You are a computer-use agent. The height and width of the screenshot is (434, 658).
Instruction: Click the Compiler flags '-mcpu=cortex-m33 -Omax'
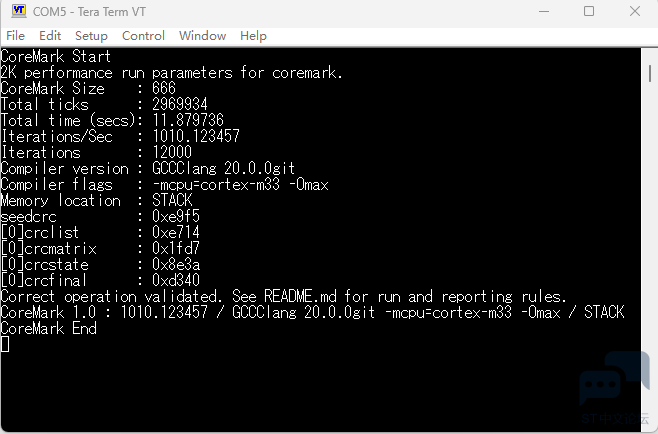tap(240, 184)
